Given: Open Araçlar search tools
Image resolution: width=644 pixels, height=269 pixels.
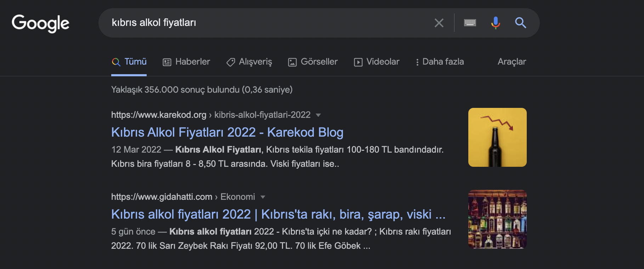Looking at the screenshot, I should point(512,62).
